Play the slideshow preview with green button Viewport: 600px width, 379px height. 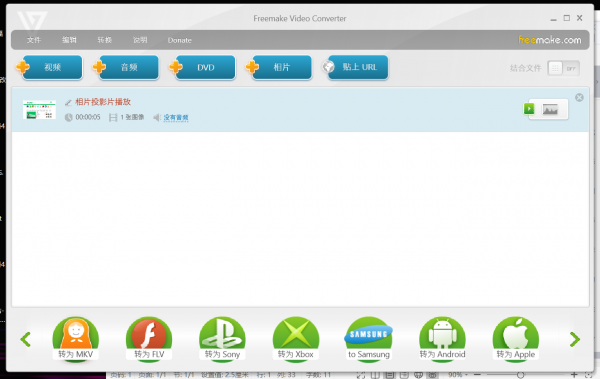[x=529, y=109]
